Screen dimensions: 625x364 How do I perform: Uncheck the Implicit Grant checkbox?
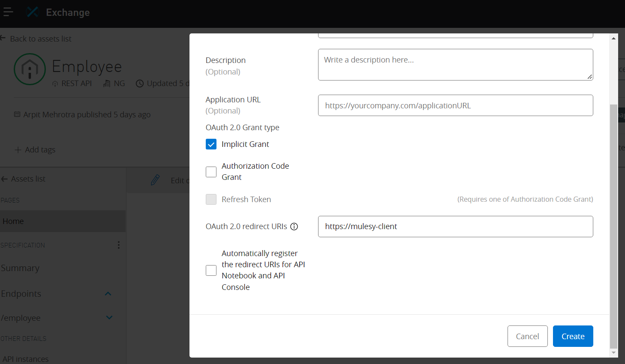pos(211,144)
